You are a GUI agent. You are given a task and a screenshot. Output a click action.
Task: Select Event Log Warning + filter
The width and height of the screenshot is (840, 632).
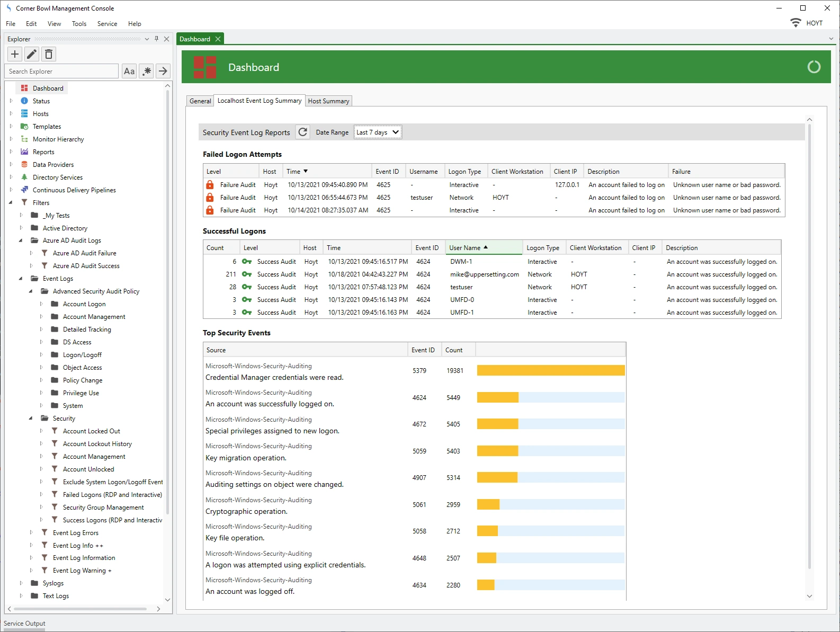82,571
